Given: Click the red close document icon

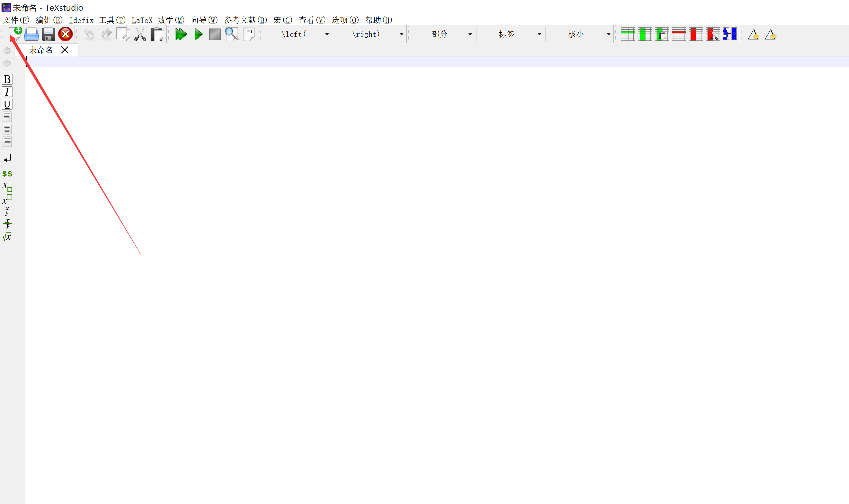Looking at the screenshot, I should pos(65,34).
